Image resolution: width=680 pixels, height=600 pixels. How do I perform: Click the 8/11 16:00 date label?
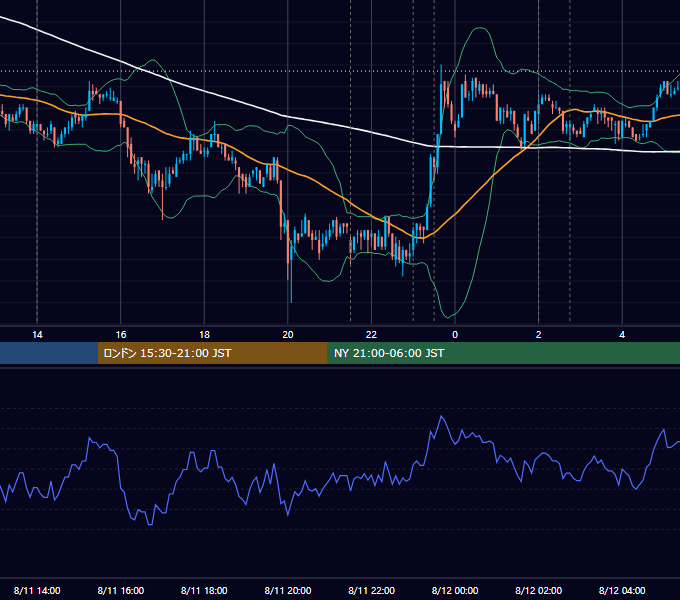[x=121, y=590]
